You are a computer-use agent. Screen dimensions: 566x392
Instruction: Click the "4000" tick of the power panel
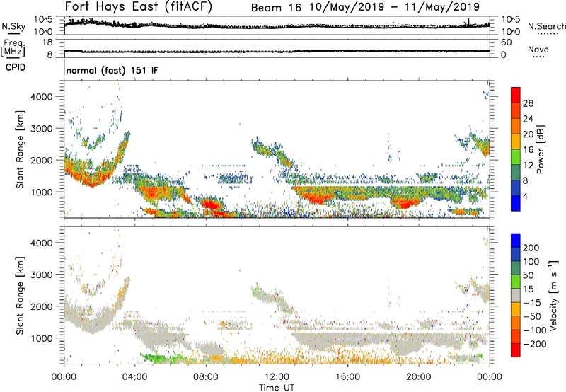(42, 97)
